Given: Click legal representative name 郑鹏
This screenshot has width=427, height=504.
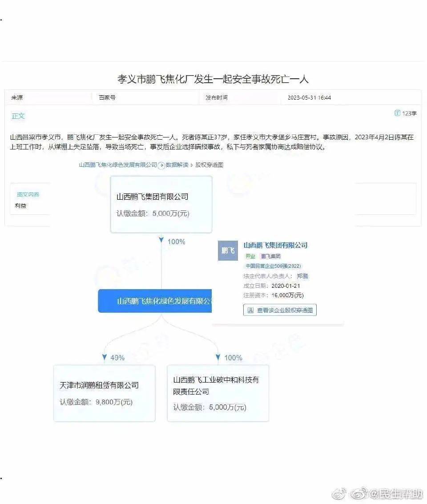Looking at the screenshot, I should pos(302,276).
